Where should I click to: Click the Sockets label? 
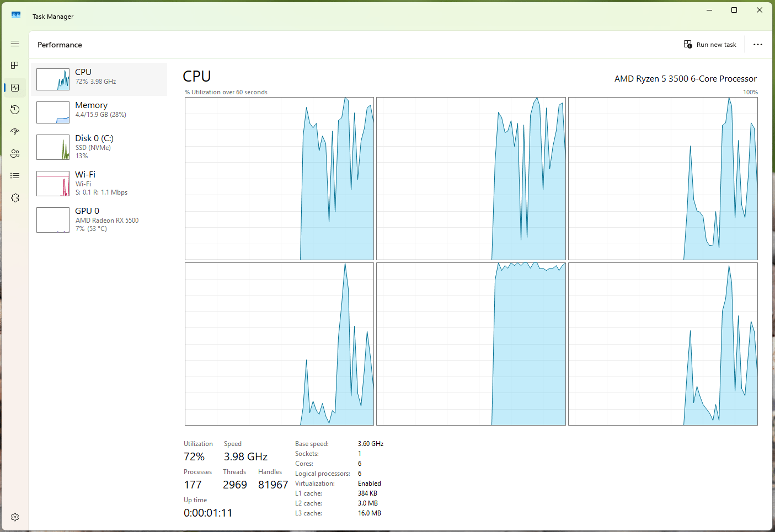[x=307, y=454]
